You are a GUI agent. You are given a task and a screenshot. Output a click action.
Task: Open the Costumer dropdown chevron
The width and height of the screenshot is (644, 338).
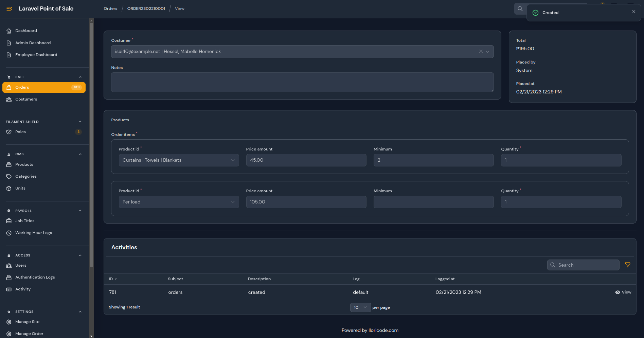487,52
